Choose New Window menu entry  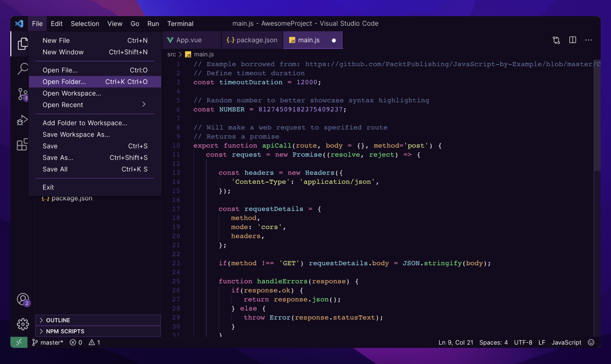click(95, 52)
